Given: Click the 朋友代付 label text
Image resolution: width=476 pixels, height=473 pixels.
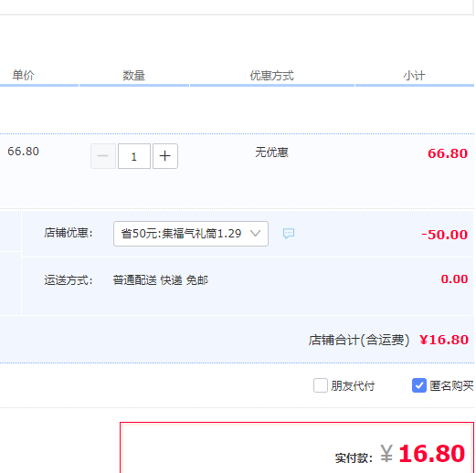Looking at the screenshot, I should (x=353, y=386).
